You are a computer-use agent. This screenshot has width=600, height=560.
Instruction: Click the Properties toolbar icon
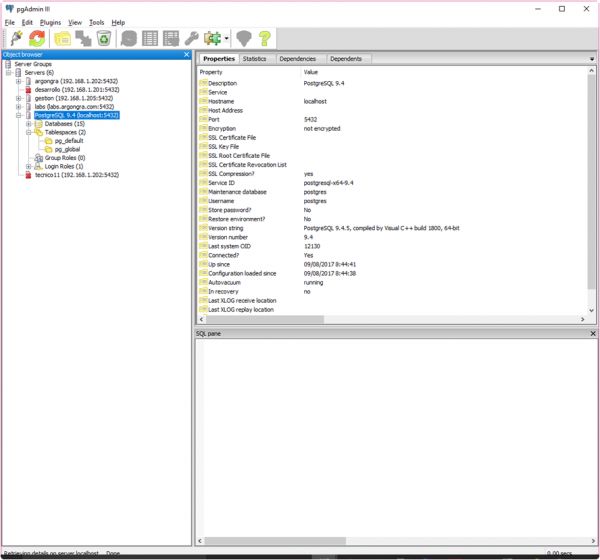(x=62, y=39)
